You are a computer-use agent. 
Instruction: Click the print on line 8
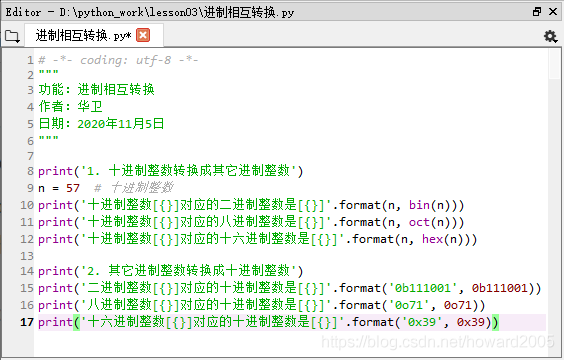pos(55,171)
